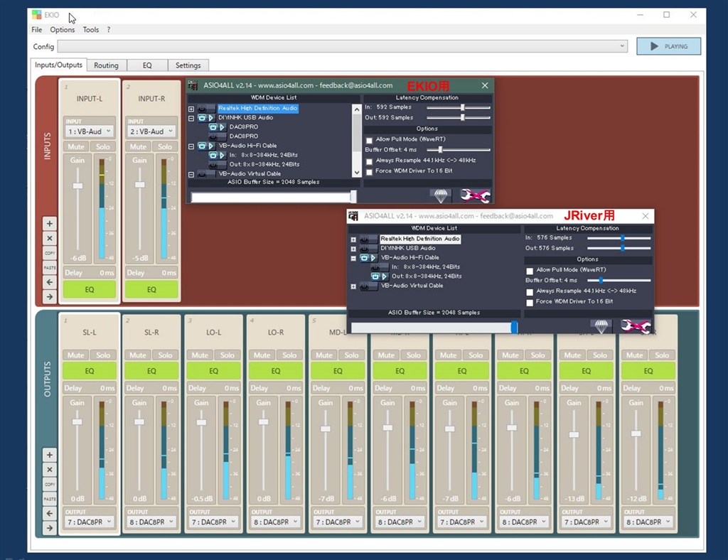Open the ? help menu
This screenshot has width=728, height=560.
(x=109, y=30)
